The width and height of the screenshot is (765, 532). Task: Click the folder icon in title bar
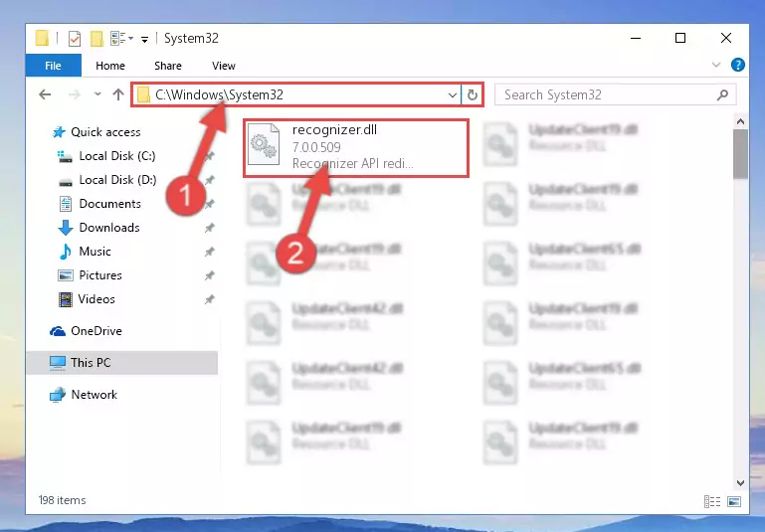point(43,38)
